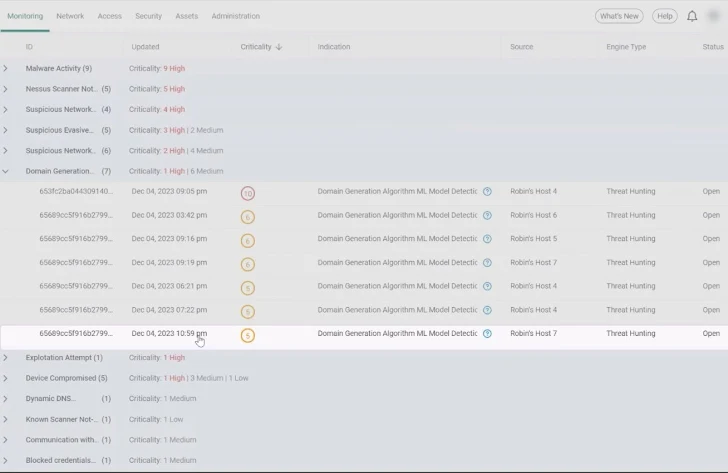Image resolution: width=728 pixels, height=473 pixels.
Task: Click help icon in the 09:05 pm row
Action: tap(487, 191)
